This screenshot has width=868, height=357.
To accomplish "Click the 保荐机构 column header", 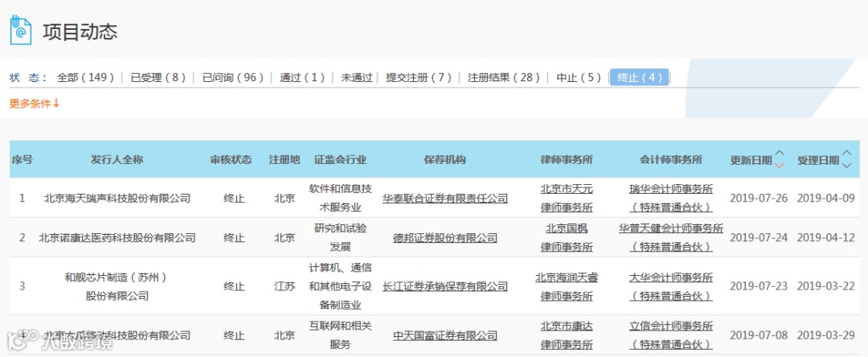I will 445,160.
